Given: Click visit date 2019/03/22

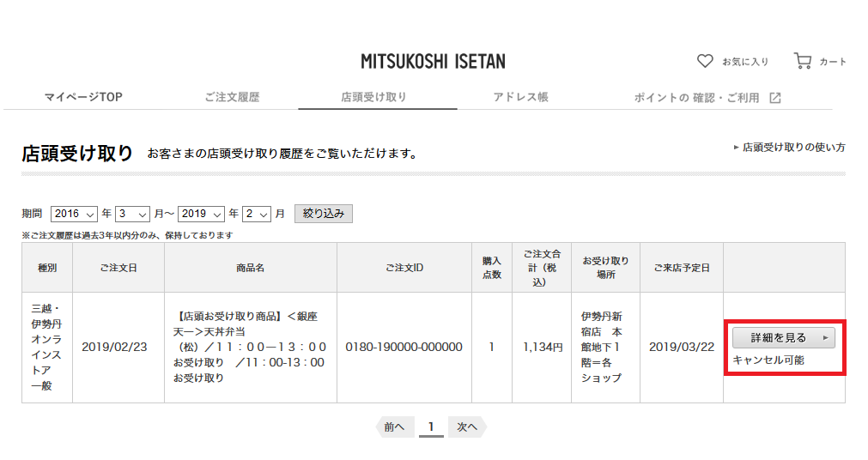Looking at the screenshot, I should [682, 347].
